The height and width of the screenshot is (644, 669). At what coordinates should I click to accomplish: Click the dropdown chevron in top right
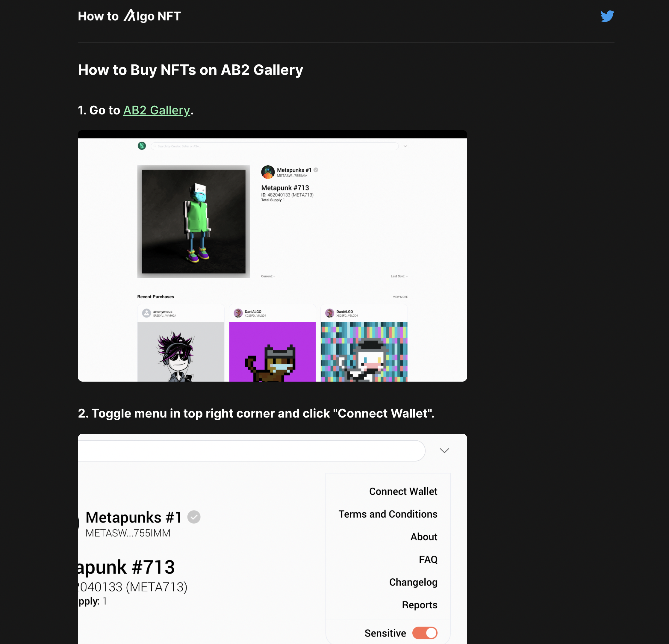[444, 451]
